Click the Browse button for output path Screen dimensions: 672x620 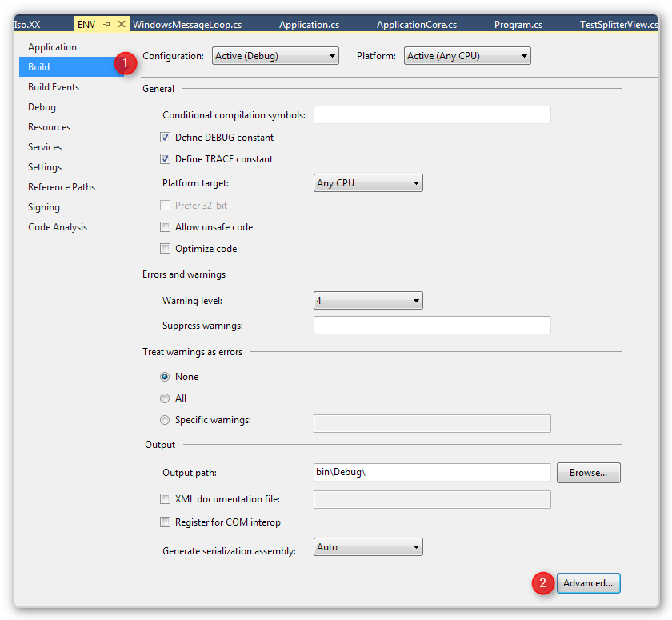click(x=588, y=473)
